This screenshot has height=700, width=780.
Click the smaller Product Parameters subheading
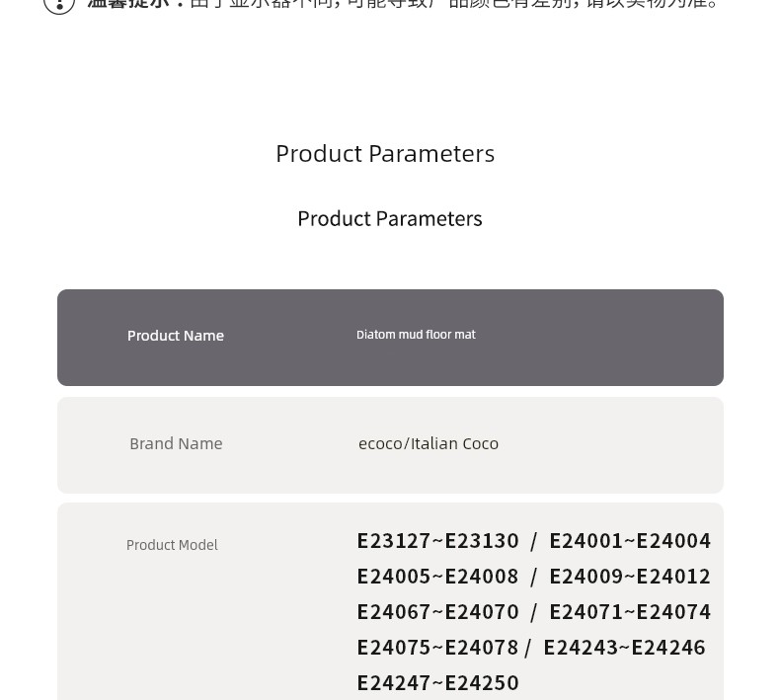(x=390, y=219)
